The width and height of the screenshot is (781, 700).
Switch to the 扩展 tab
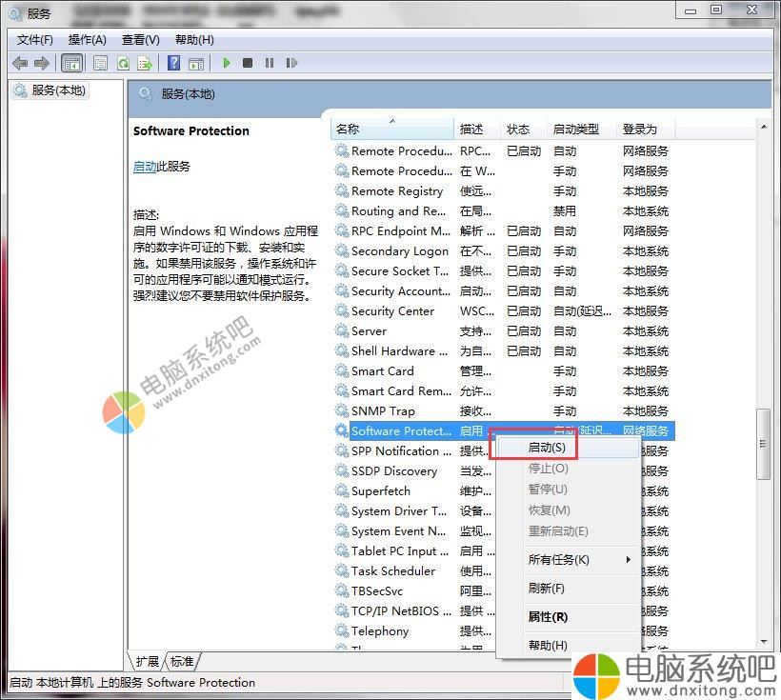(x=148, y=662)
